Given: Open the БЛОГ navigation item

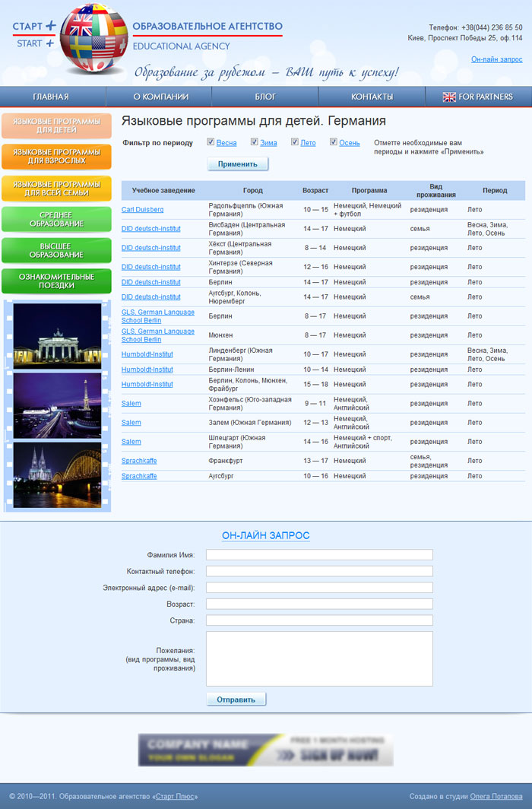Looking at the screenshot, I should click(x=265, y=97).
